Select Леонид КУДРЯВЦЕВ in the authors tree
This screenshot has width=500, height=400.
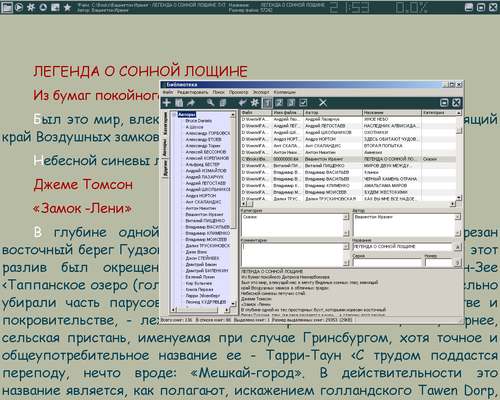click(x=206, y=302)
